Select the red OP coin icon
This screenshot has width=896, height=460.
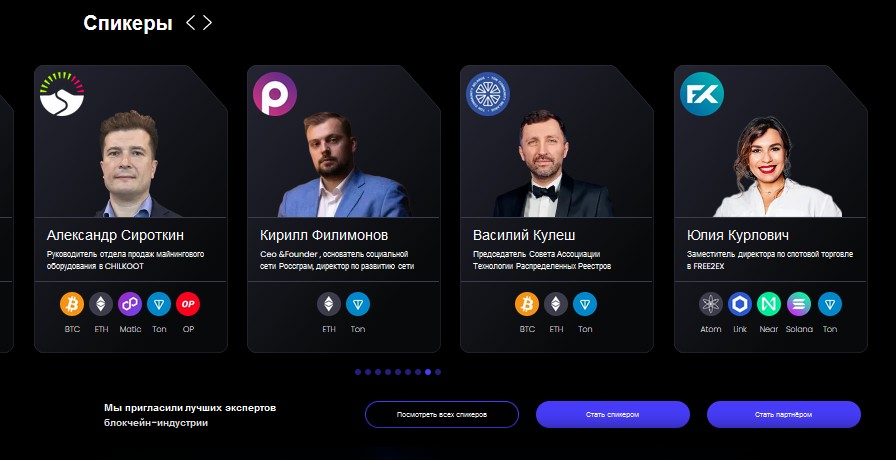[188, 304]
